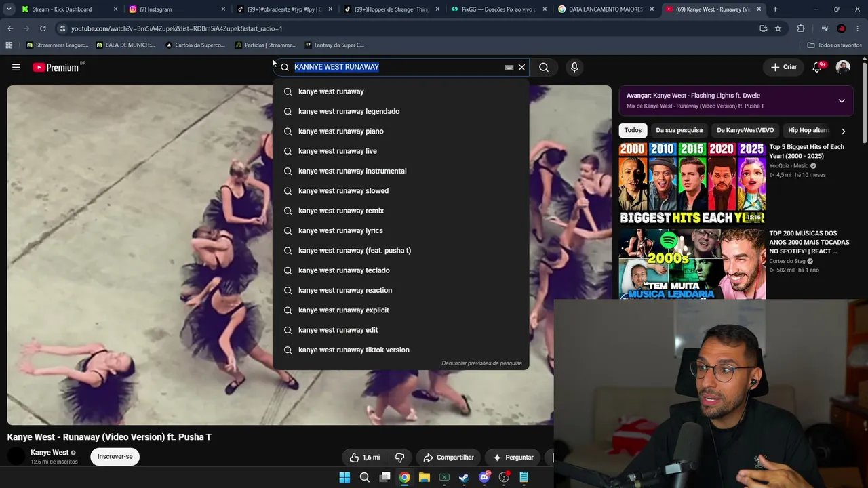Click the Compartilhar share button
Viewport: 868px width, 488px height.
pos(448,457)
